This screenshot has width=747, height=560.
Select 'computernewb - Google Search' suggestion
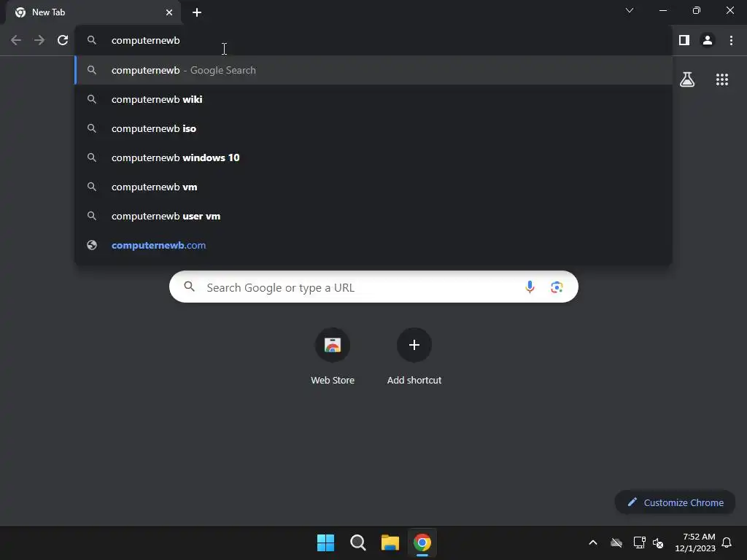click(x=373, y=70)
